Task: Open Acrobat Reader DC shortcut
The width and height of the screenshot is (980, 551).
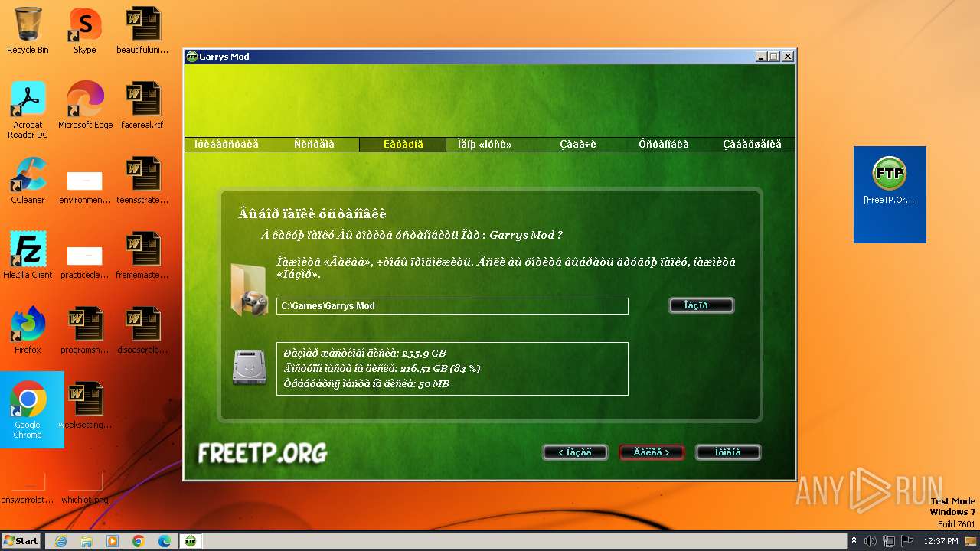Action: point(28,110)
